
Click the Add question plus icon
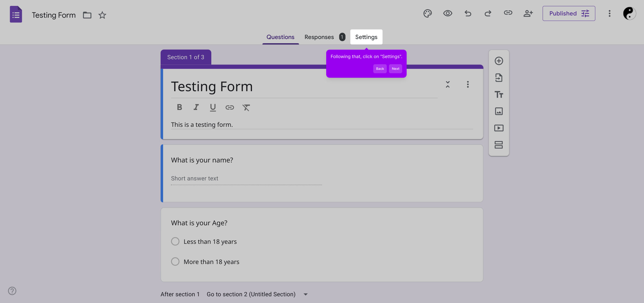click(x=499, y=61)
